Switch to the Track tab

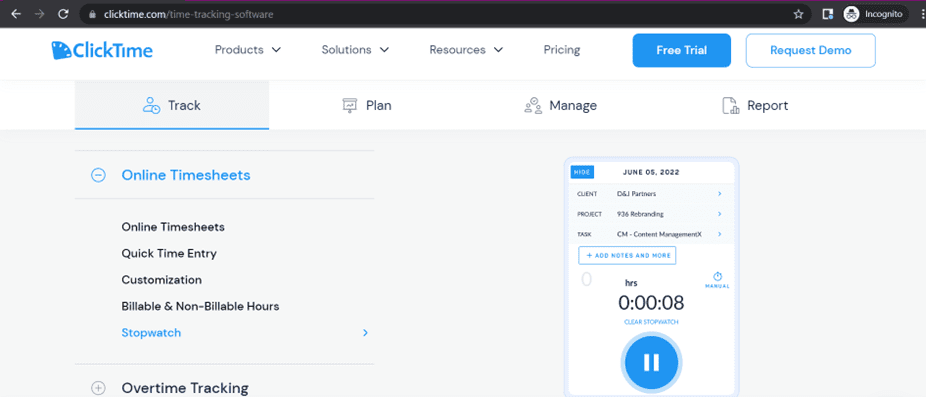click(172, 106)
